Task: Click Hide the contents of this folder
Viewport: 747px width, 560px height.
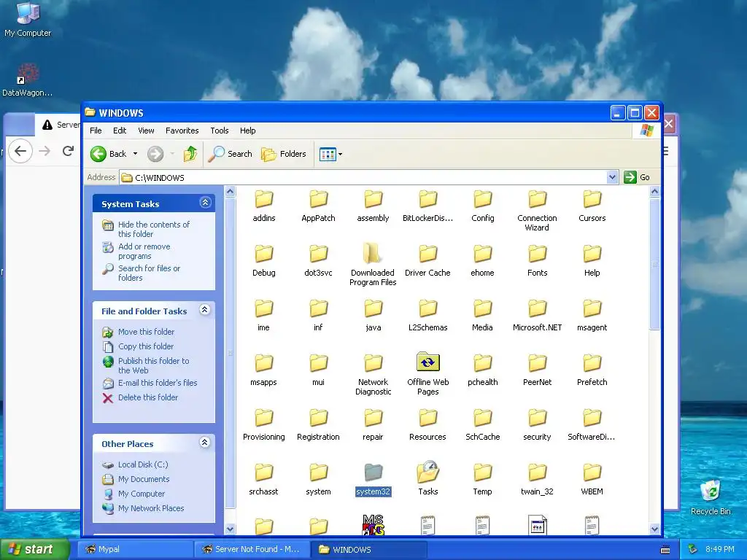Action: (153, 229)
